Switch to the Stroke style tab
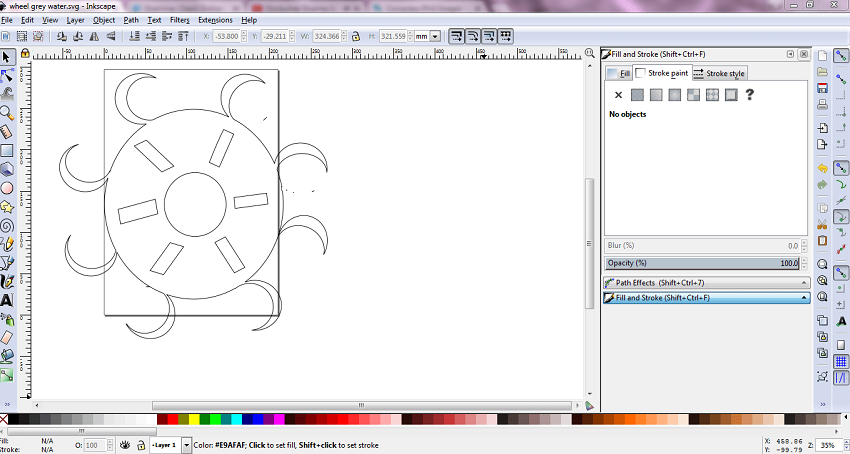850x454 pixels. (719, 73)
